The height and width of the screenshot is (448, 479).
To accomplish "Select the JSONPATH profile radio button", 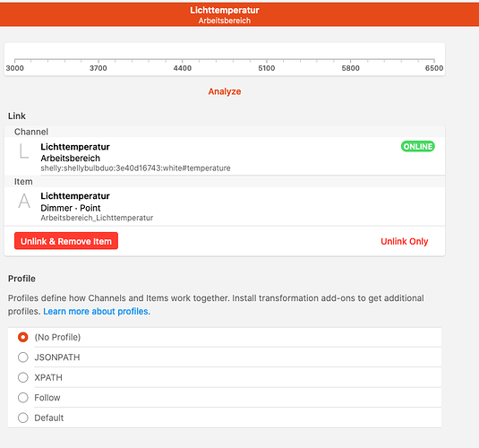I will (23, 358).
